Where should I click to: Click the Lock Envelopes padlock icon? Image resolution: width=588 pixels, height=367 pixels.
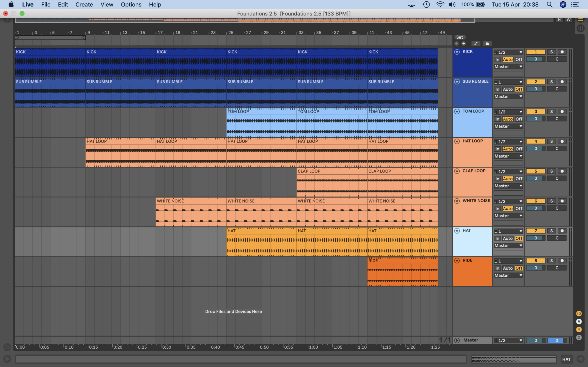tap(487, 43)
